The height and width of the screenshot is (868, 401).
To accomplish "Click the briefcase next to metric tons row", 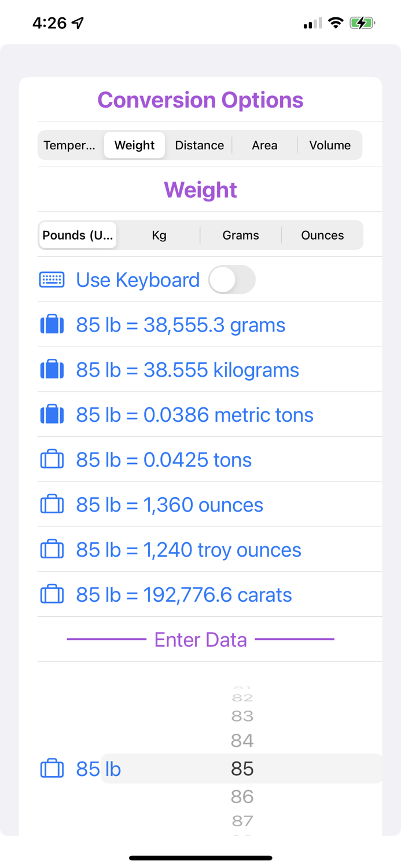I will pos(51,414).
